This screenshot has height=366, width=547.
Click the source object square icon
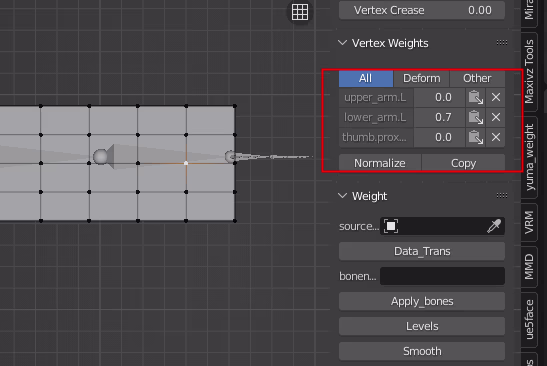click(x=391, y=226)
